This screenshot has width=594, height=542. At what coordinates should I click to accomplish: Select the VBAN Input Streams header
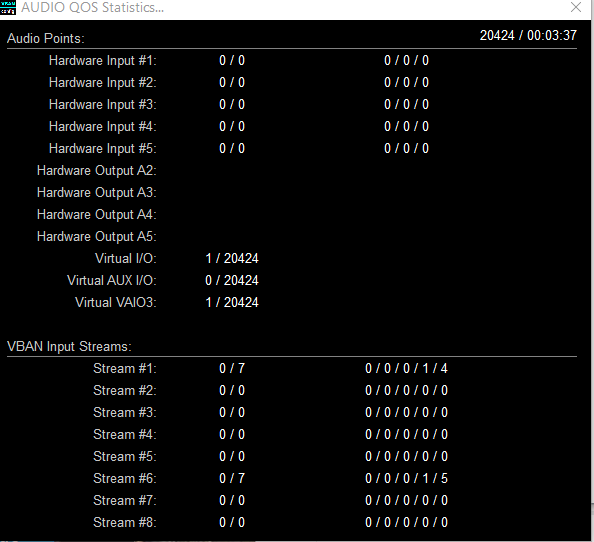[x=69, y=347]
